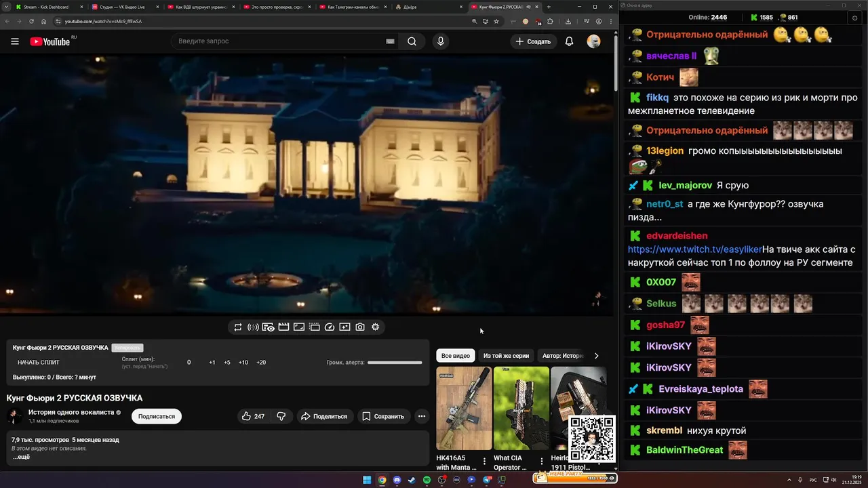Click Копировать button next to video title

[x=127, y=348]
